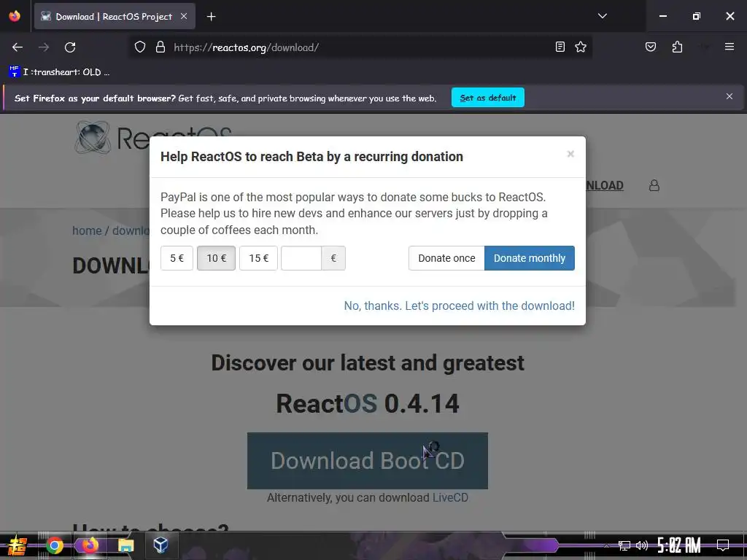Choose the 5 € donation amount

177,258
